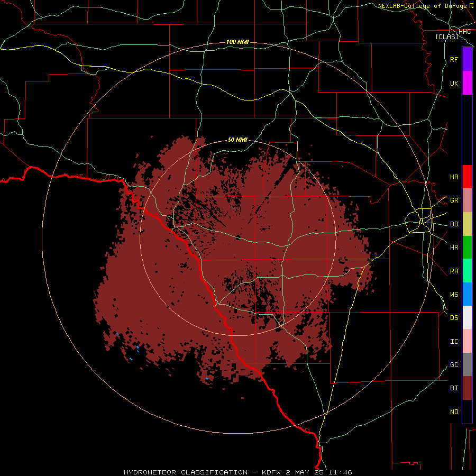
Task: Click the 100 NMI range ring label
Action: 237,42
